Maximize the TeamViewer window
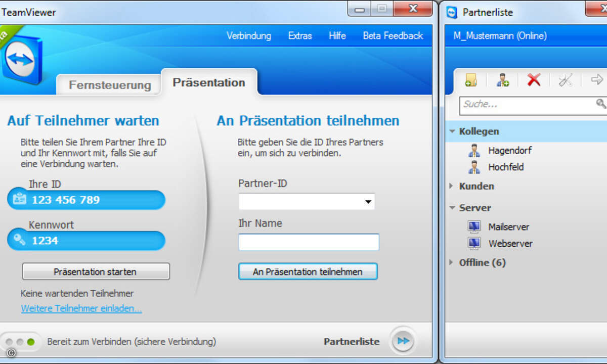This screenshot has width=607, height=364. click(382, 8)
